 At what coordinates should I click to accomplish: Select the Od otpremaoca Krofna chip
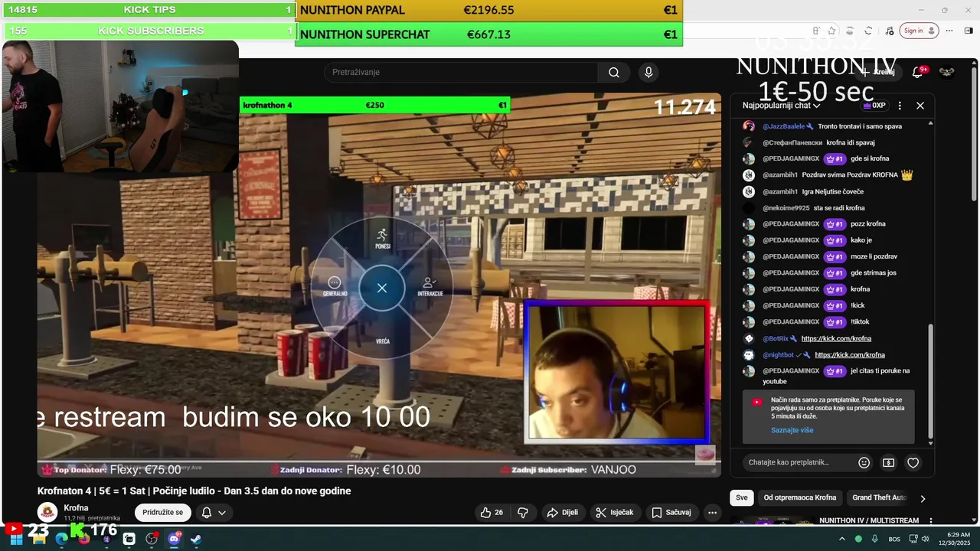point(800,497)
